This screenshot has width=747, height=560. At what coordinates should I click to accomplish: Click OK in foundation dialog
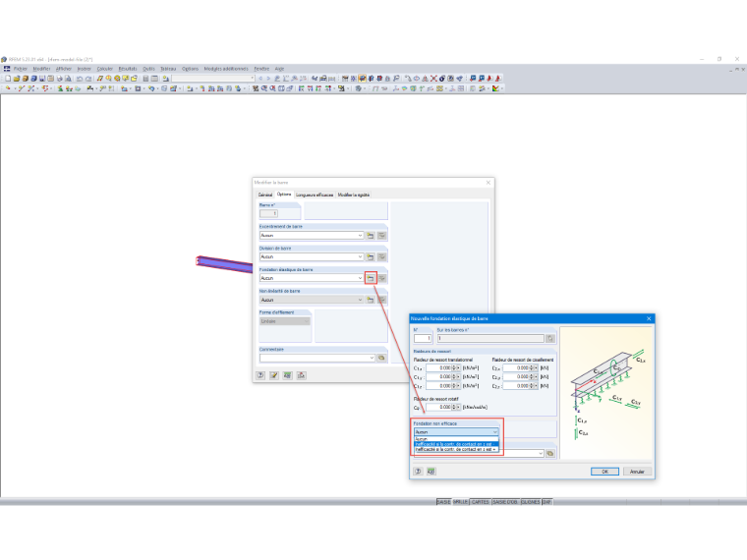[x=604, y=472]
